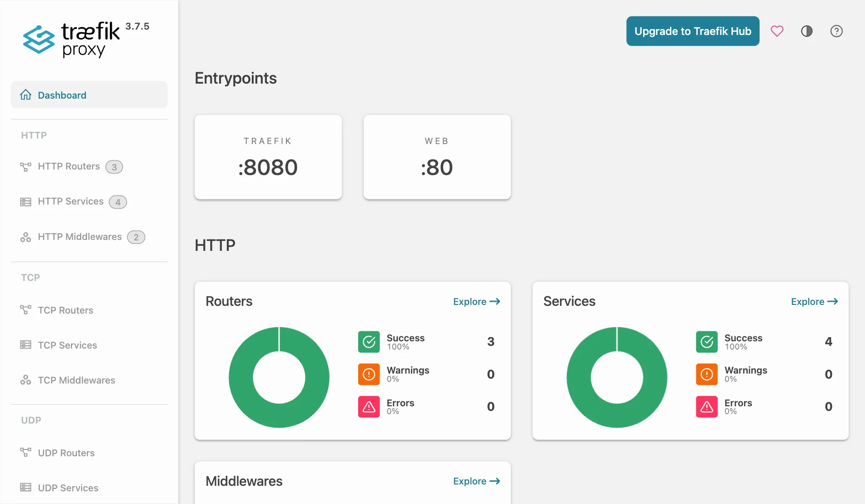The height and width of the screenshot is (504, 865).
Task: Click the Routers donut chart
Action: click(x=279, y=377)
